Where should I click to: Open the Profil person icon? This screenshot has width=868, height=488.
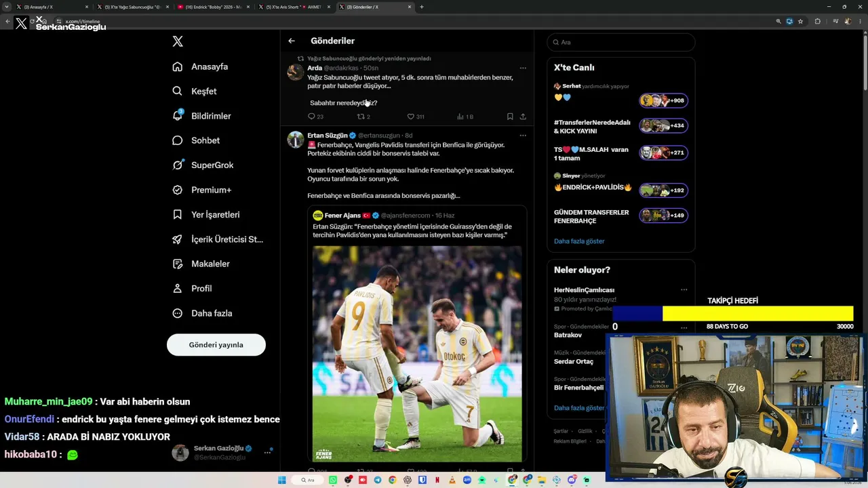coord(178,288)
